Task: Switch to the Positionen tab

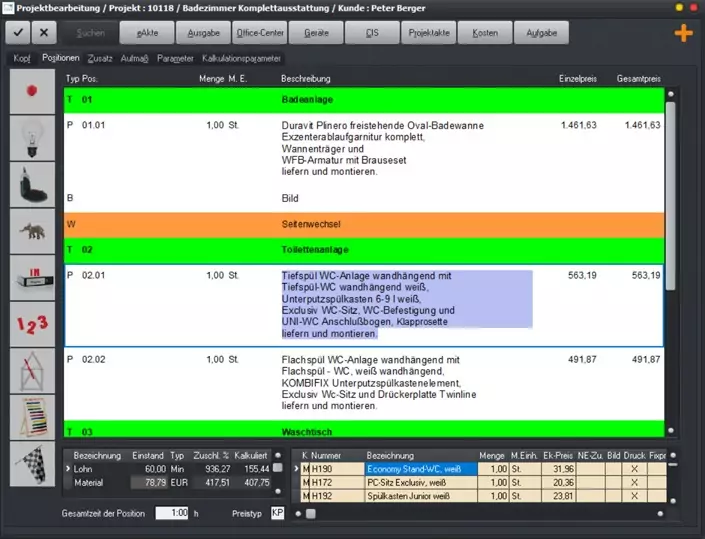Action: pos(61,58)
